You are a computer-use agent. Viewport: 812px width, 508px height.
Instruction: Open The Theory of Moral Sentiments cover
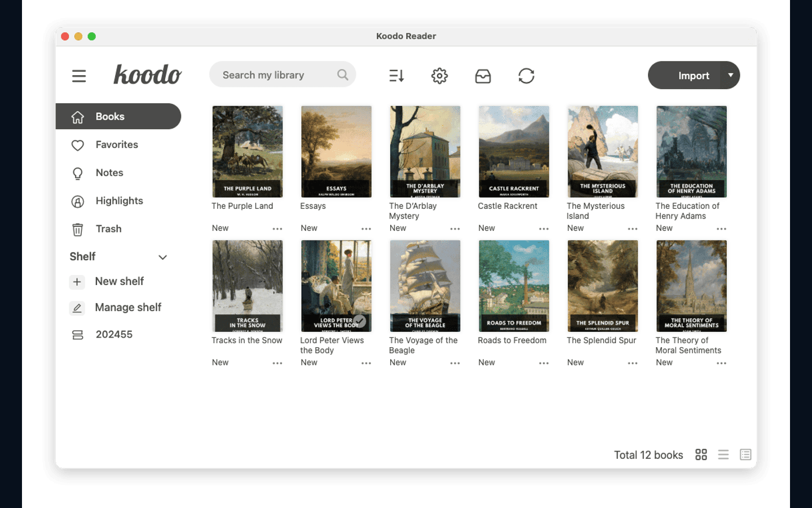pyautogui.click(x=691, y=286)
